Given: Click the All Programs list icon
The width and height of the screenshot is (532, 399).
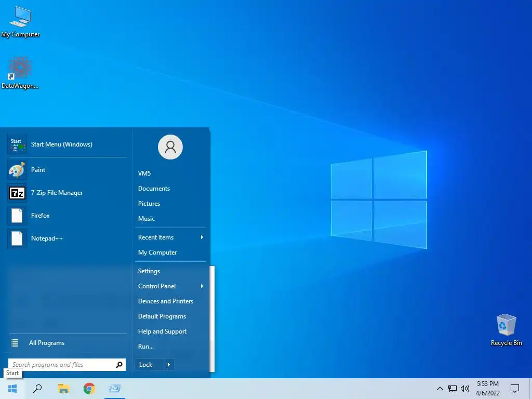Looking at the screenshot, I should pos(14,343).
